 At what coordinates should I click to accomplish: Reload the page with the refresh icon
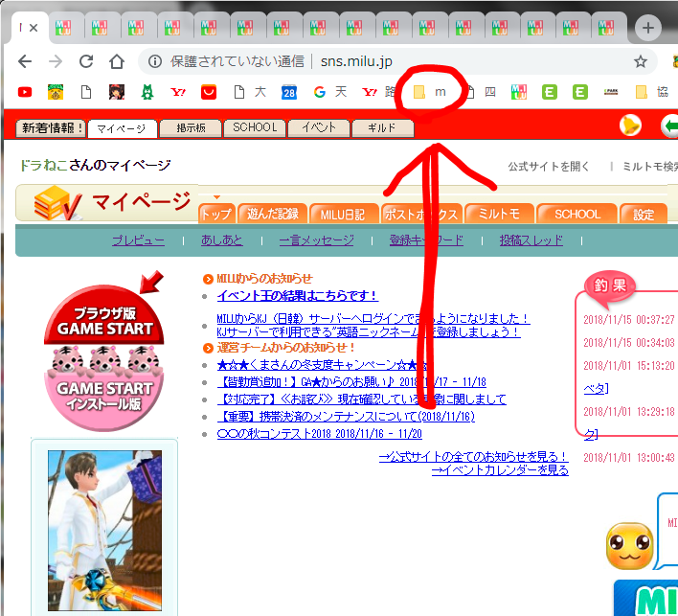(x=86, y=61)
